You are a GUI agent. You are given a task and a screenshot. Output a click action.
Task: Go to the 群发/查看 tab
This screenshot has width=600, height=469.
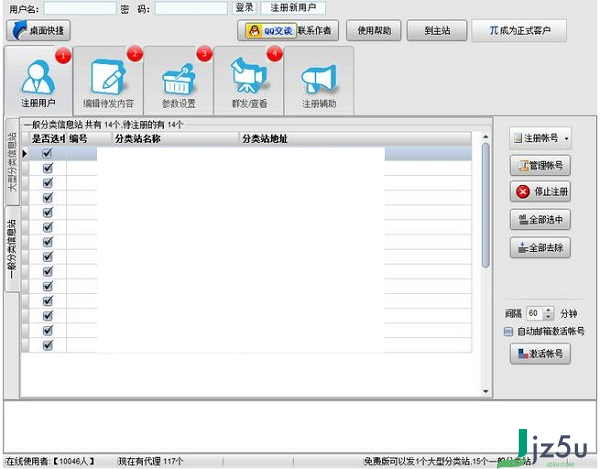pos(249,81)
